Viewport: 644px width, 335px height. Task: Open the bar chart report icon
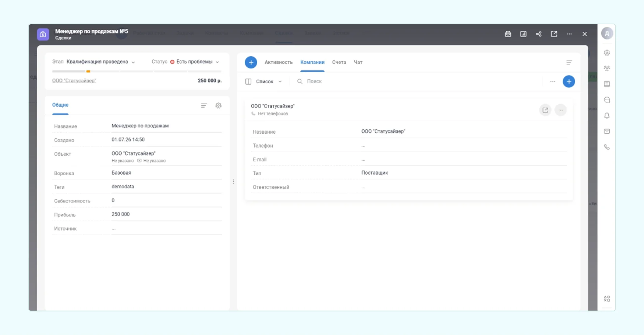(523, 34)
